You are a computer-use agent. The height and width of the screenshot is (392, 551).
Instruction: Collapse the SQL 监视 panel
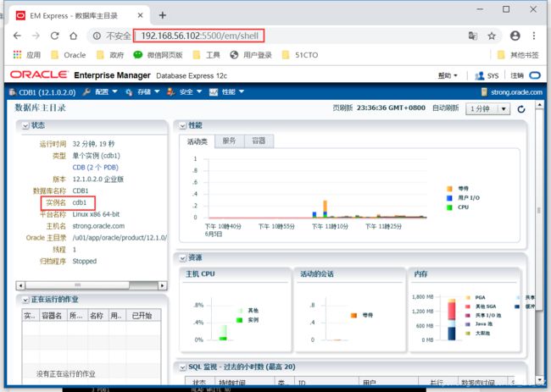[x=183, y=367]
